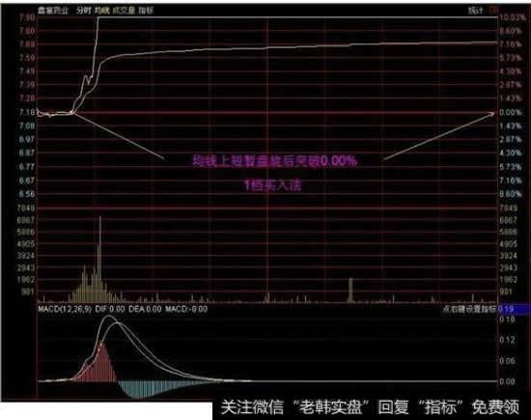Click the 981 volume label on right axis
The image size is (531, 420).
(x=507, y=292)
